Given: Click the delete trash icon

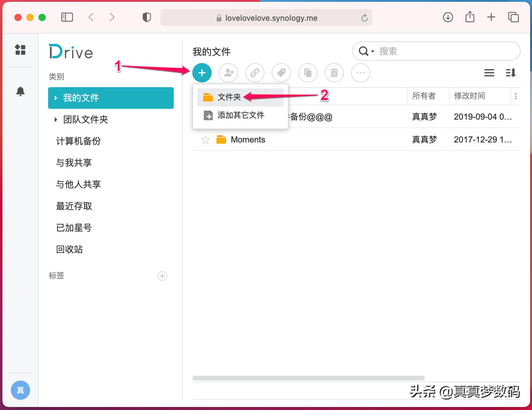Looking at the screenshot, I should (334, 73).
